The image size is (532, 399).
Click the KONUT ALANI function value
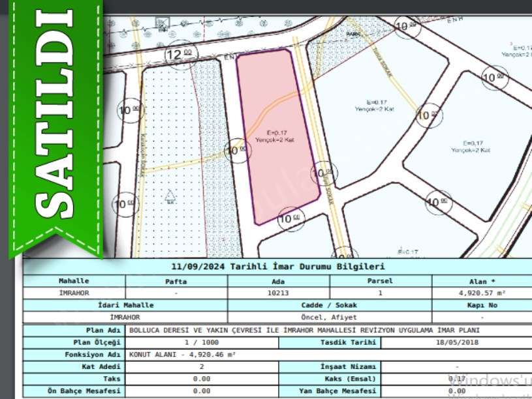coord(183,355)
